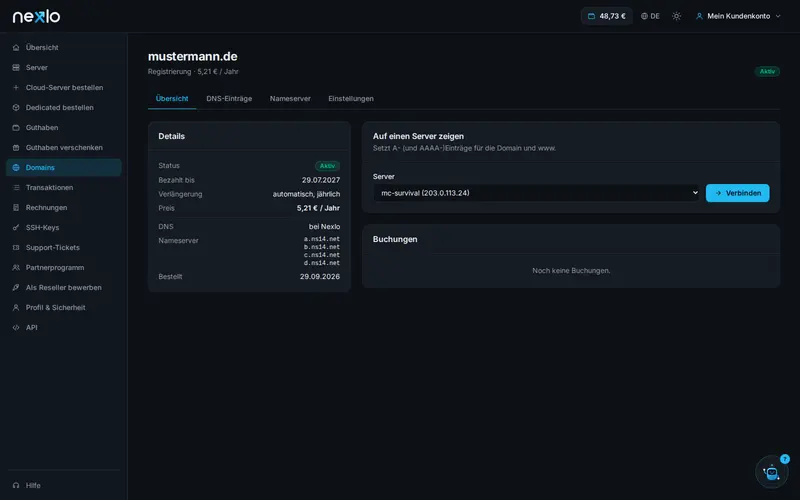This screenshot has height=500, width=800.
Task: Click the Transaktionen list icon
Action: coord(16,187)
